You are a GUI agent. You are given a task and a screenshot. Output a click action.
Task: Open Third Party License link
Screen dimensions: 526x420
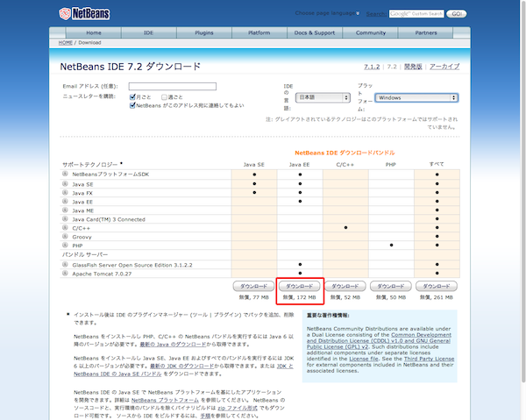pyautogui.click(x=429, y=359)
